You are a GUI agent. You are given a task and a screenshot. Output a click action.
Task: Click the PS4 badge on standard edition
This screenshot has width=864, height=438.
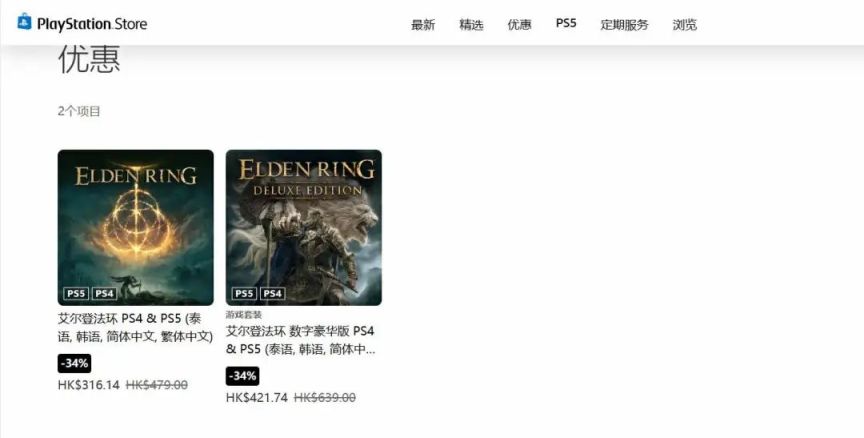click(x=104, y=294)
